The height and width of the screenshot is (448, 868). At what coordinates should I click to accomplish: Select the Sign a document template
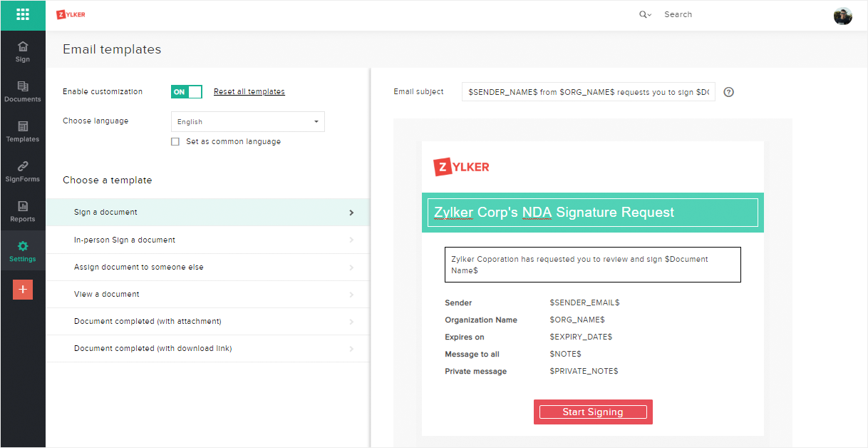click(207, 213)
